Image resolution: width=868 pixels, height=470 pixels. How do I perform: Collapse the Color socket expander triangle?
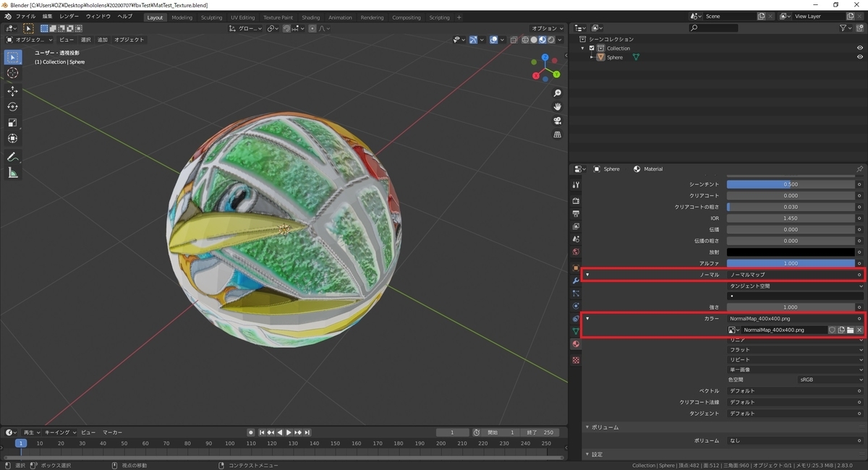point(587,318)
